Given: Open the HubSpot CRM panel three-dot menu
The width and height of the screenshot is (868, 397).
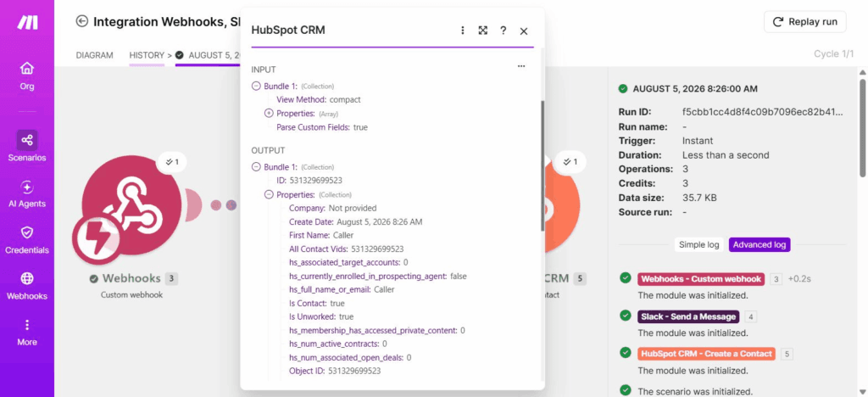Looking at the screenshot, I should point(462,31).
